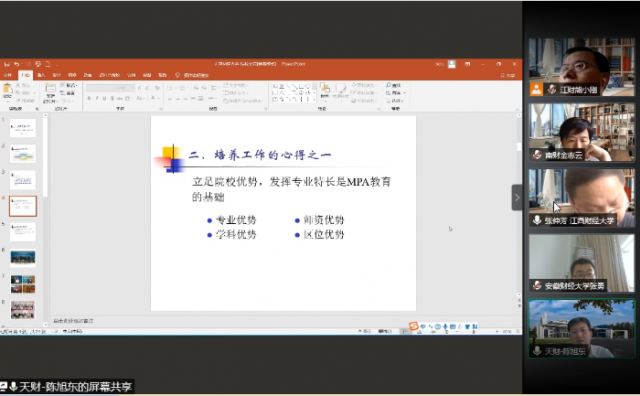The height and width of the screenshot is (396, 640).
Task: Toggle Underline formatting
Action: pyautogui.click(x=104, y=98)
